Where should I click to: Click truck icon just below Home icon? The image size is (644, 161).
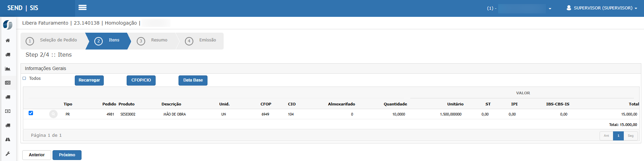pos(8,55)
